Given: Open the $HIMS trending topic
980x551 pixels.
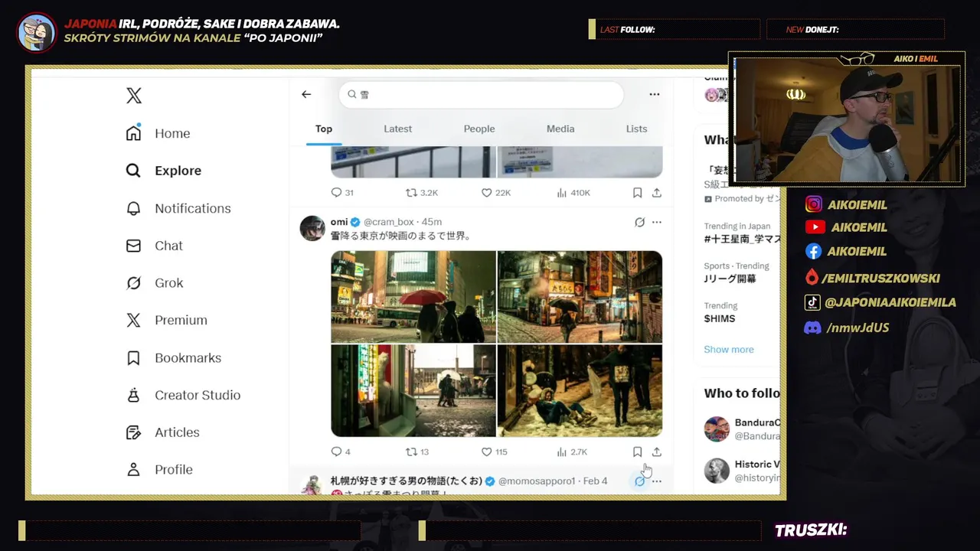Looking at the screenshot, I should point(720,318).
